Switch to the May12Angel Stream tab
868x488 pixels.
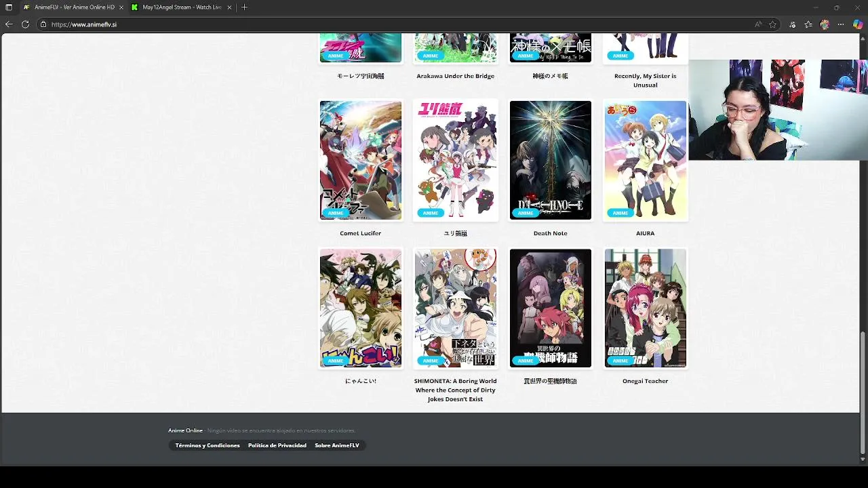(x=182, y=7)
